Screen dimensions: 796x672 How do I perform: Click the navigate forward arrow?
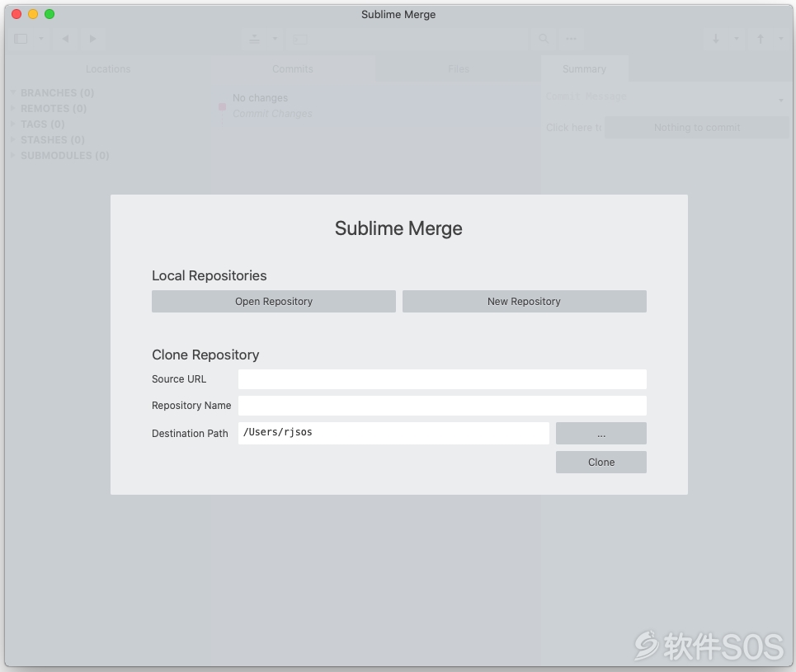pyautogui.click(x=92, y=39)
